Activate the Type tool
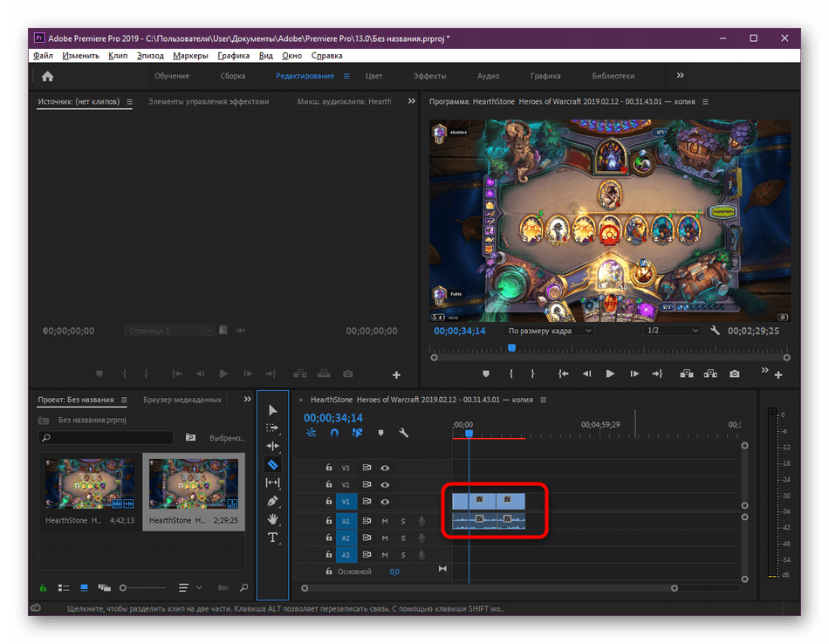The height and width of the screenshot is (644, 829). click(272, 538)
